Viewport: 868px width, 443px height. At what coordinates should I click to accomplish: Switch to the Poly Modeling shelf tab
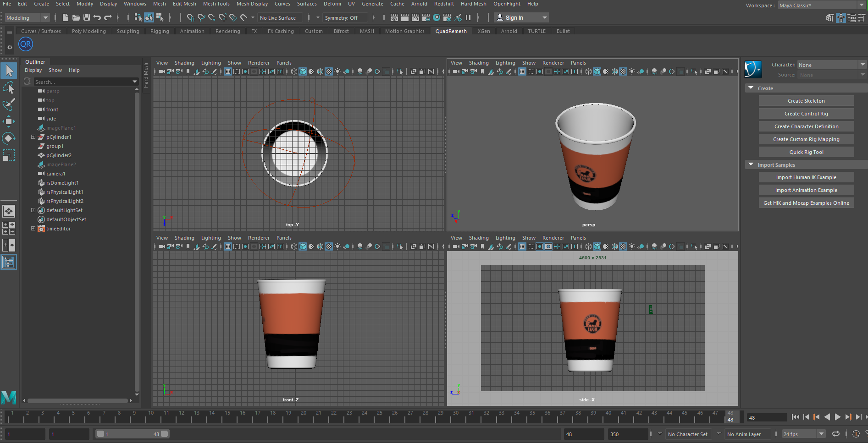pyautogui.click(x=88, y=31)
